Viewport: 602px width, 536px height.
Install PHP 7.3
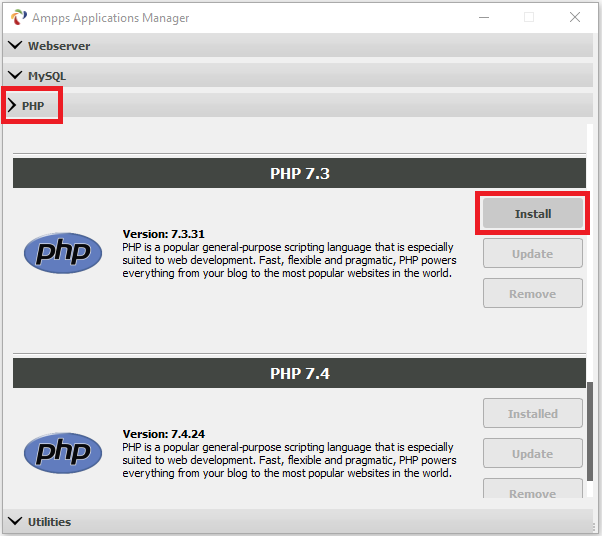(x=533, y=213)
